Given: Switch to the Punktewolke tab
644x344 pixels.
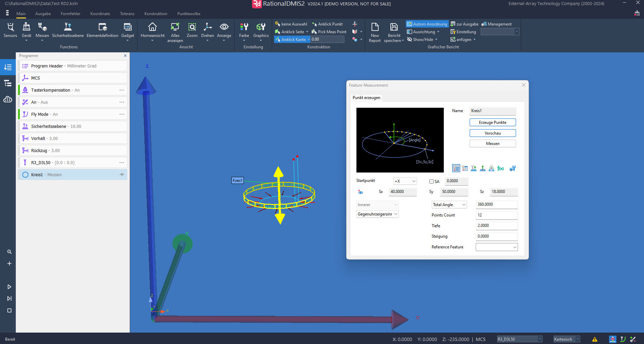Looking at the screenshot, I should pyautogui.click(x=189, y=14).
